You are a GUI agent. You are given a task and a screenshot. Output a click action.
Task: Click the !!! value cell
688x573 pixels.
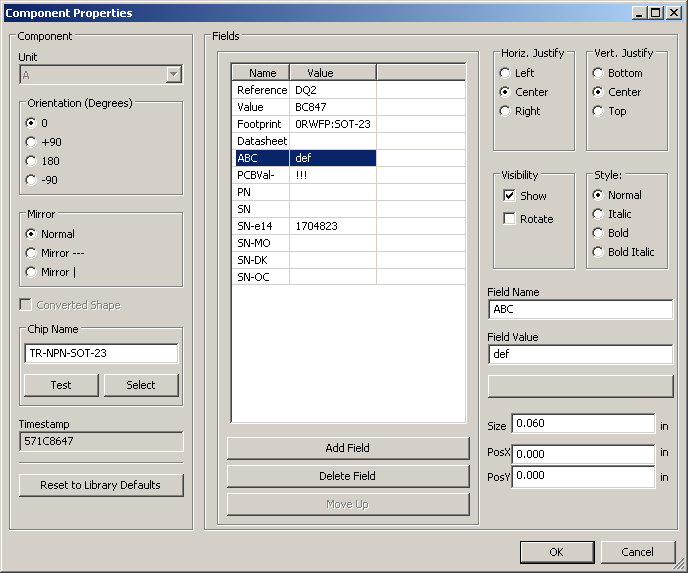[x=333, y=175]
